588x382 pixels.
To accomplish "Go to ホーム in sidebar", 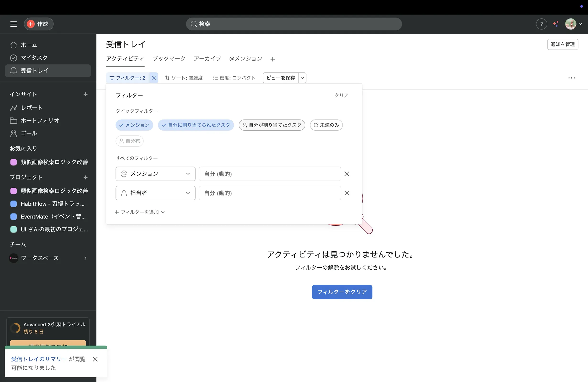I will [48, 45].
